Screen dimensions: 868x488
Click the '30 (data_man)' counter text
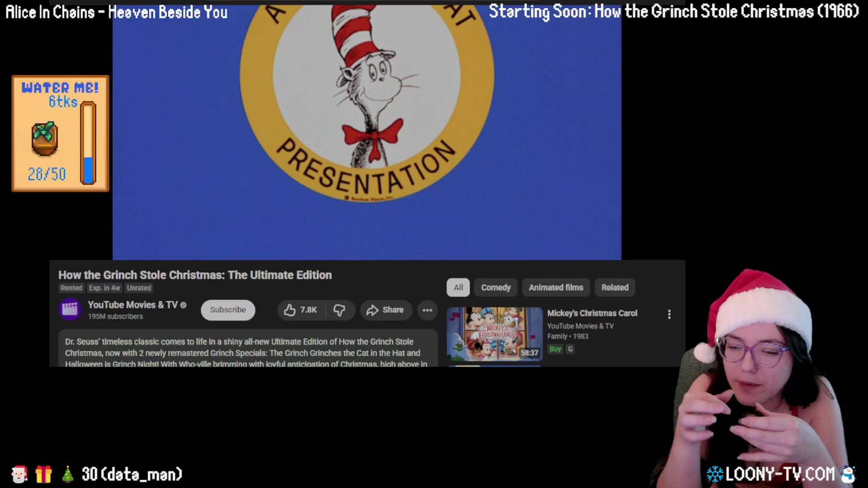132,474
